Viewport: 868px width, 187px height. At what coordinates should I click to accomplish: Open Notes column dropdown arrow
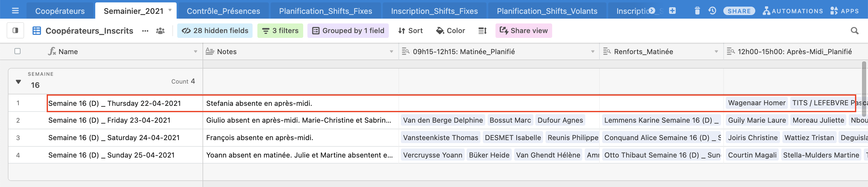coord(391,51)
